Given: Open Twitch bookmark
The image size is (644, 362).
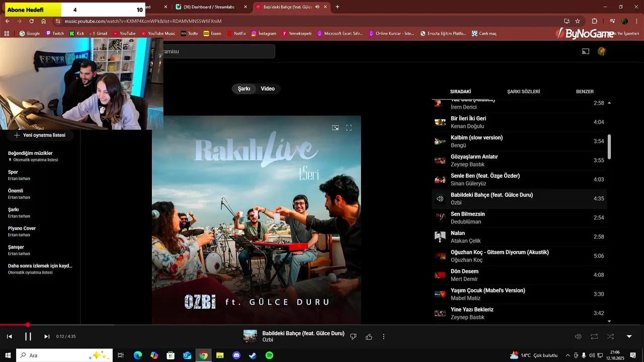Looking at the screenshot, I should click(55, 34).
